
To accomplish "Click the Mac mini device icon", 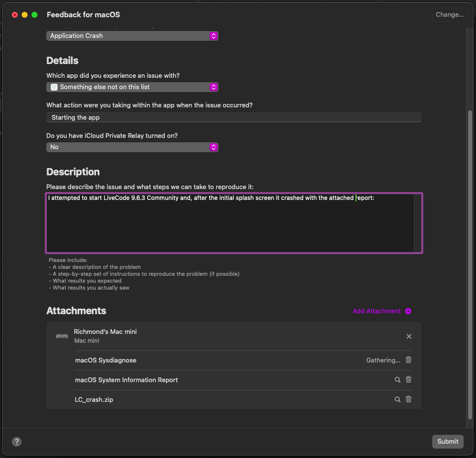I will [62, 336].
